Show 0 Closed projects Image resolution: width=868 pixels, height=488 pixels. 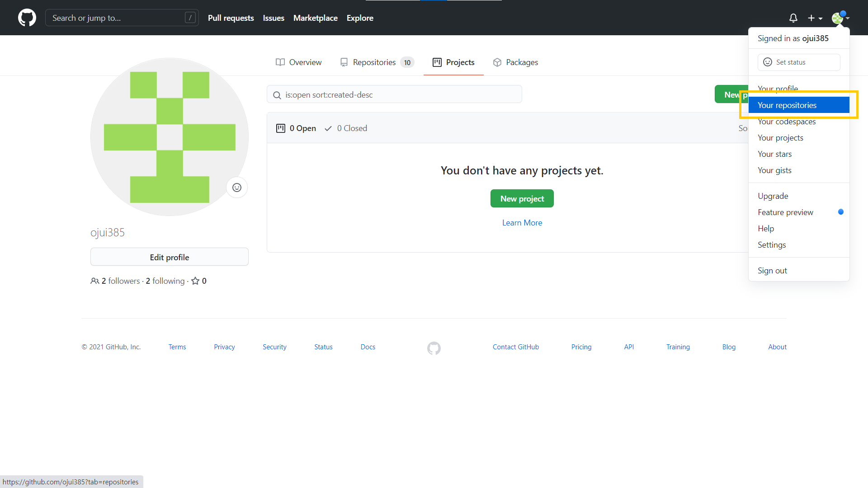pos(346,128)
